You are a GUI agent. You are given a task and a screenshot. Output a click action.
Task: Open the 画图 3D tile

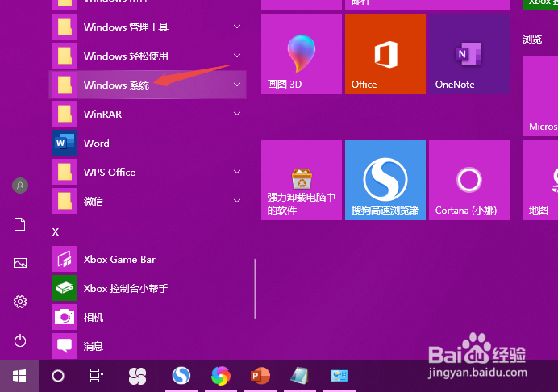point(302,54)
